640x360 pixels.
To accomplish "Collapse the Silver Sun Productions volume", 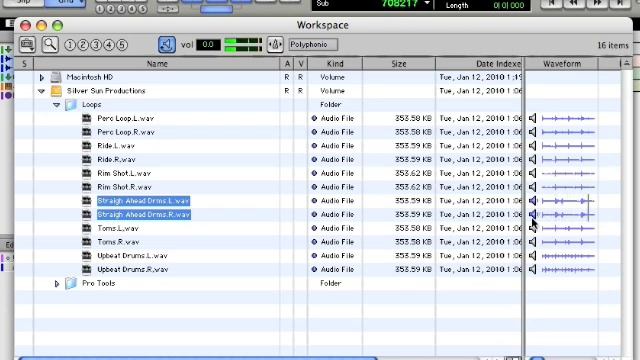I will pyautogui.click(x=41, y=91).
